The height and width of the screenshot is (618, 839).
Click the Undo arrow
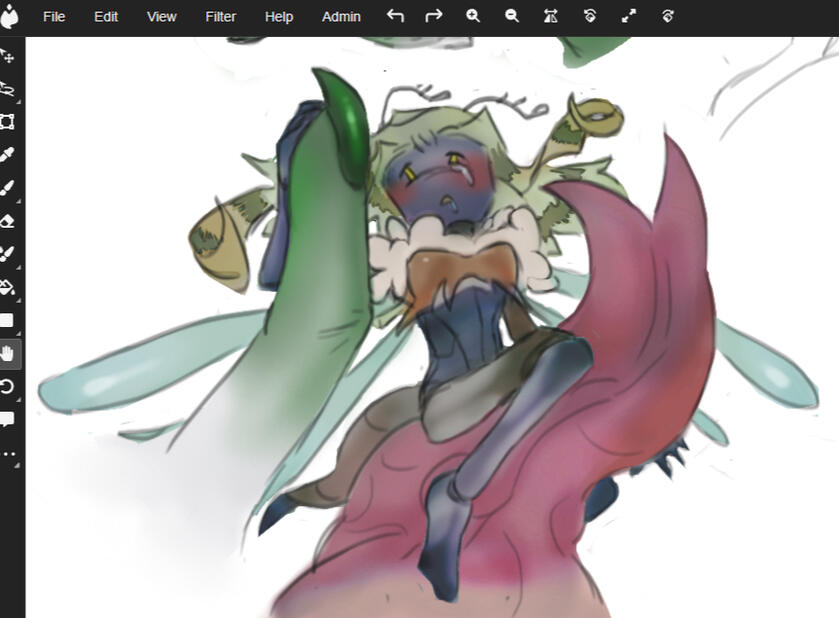395,16
